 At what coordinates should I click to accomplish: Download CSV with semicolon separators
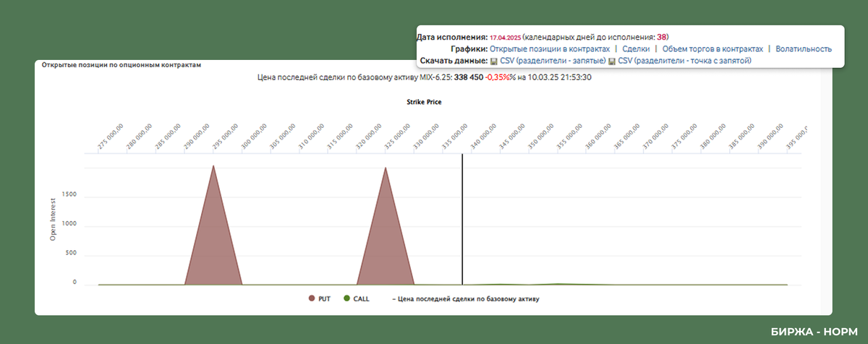pos(685,61)
